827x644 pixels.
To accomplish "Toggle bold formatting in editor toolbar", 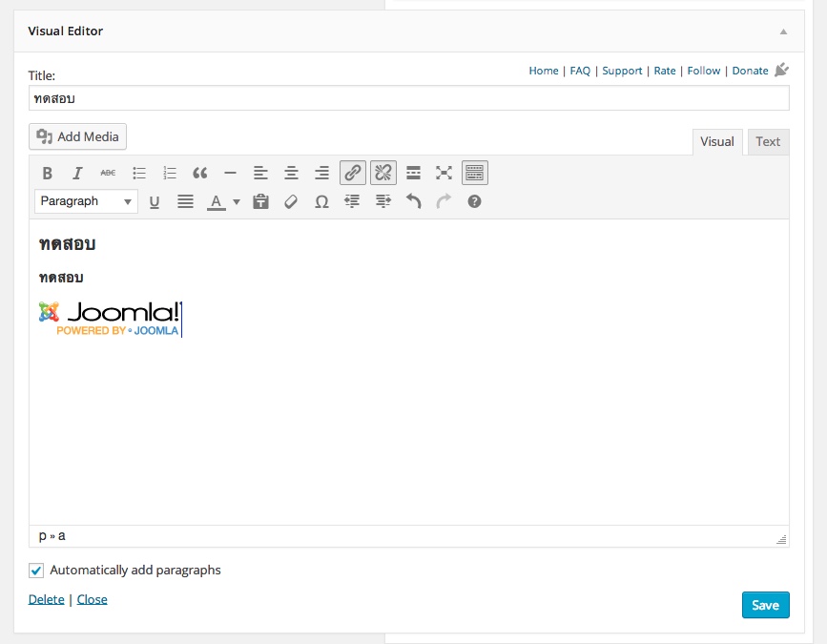I will click(x=48, y=173).
